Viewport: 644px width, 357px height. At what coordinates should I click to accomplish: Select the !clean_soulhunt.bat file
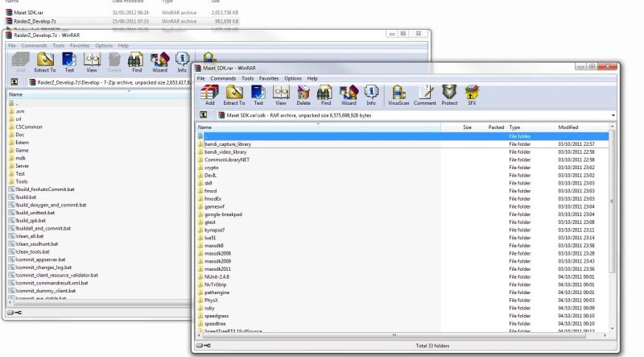tap(36, 244)
